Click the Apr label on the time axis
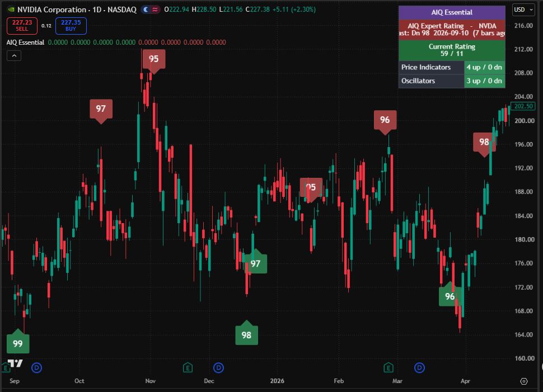The image size is (543, 392). (x=465, y=381)
